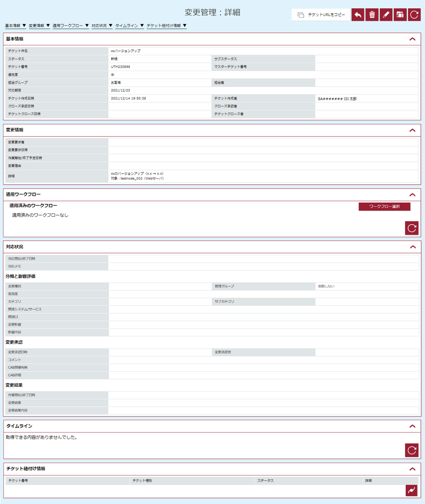Click 取得できる内容がありませんでした message
Image resolution: width=425 pixels, height=504 pixels.
coord(41,437)
